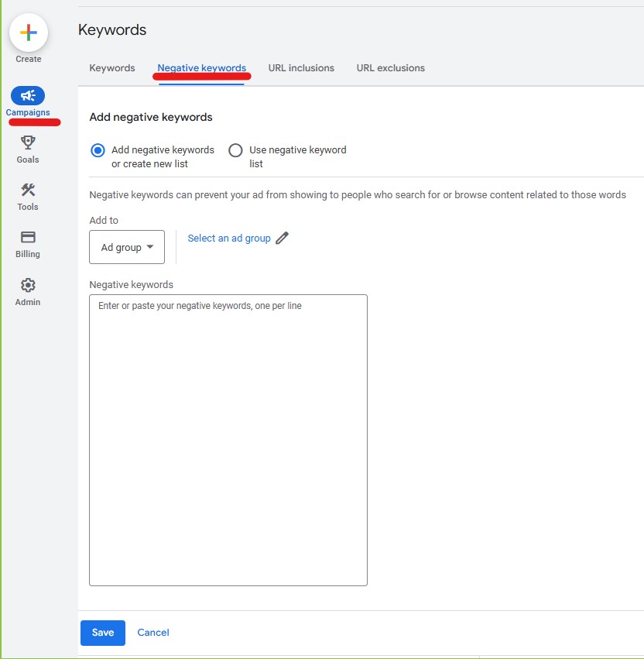The width and height of the screenshot is (644, 659).
Task: Expand the 'Ad group' dropdown
Action: point(127,247)
